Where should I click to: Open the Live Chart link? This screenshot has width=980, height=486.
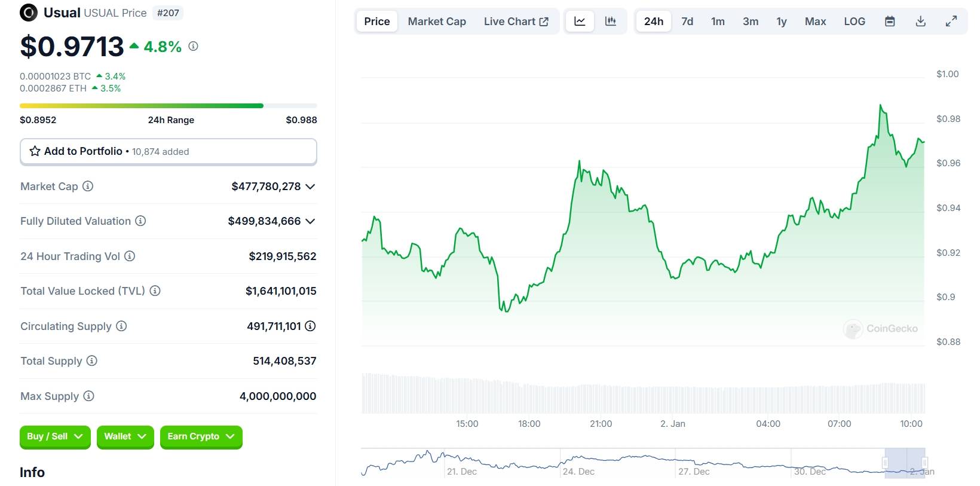coord(516,22)
